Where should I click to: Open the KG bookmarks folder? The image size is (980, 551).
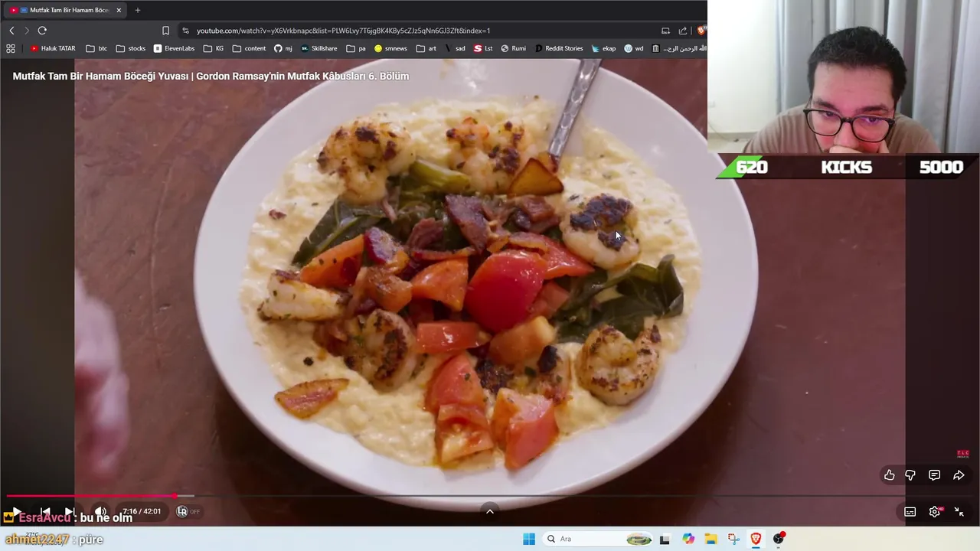214,48
